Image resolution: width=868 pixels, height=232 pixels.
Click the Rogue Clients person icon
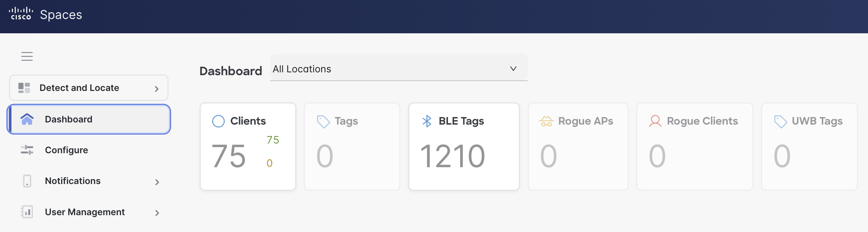[655, 121]
